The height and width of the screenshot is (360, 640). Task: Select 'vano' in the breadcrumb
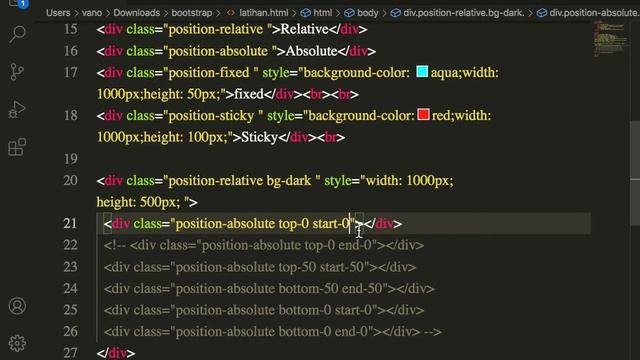coord(92,13)
